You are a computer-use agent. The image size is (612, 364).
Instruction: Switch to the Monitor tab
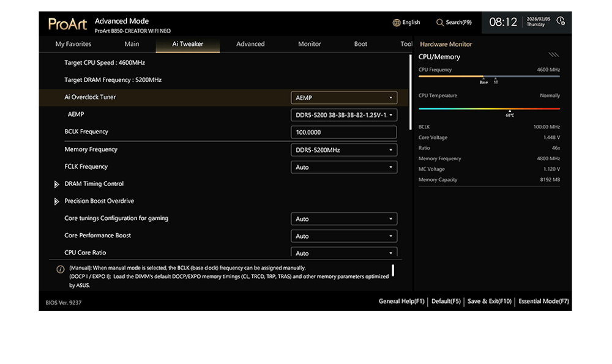point(309,44)
